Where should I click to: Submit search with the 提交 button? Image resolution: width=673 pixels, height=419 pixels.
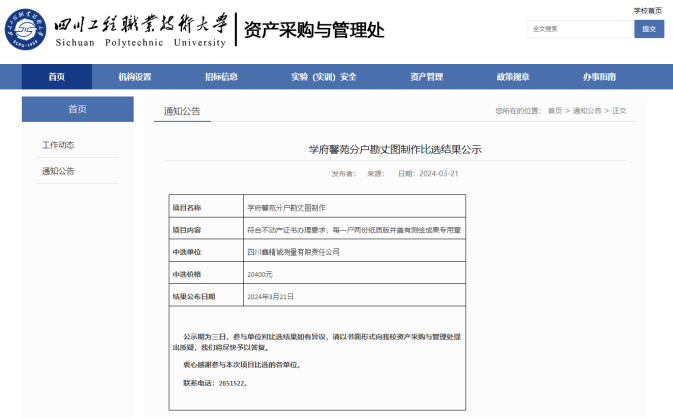click(649, 29)
